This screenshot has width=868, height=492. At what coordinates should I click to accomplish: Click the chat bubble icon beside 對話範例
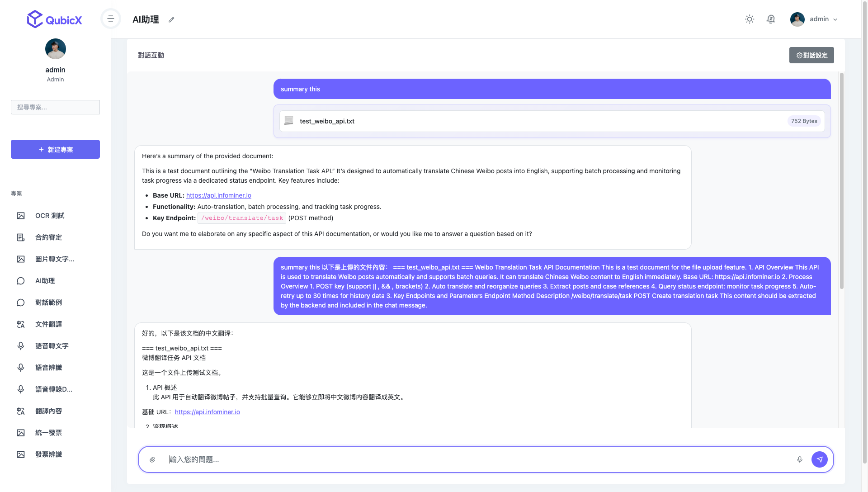coord(21,303)
